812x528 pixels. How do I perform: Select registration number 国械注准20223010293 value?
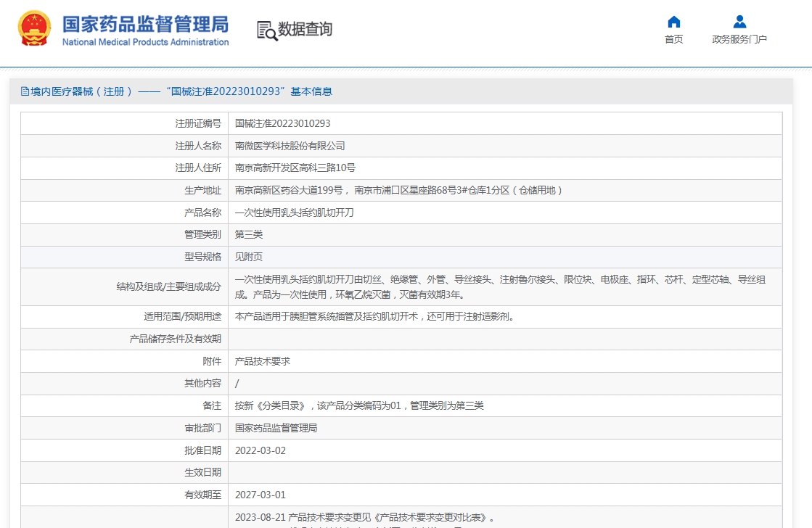coord(283,124)
